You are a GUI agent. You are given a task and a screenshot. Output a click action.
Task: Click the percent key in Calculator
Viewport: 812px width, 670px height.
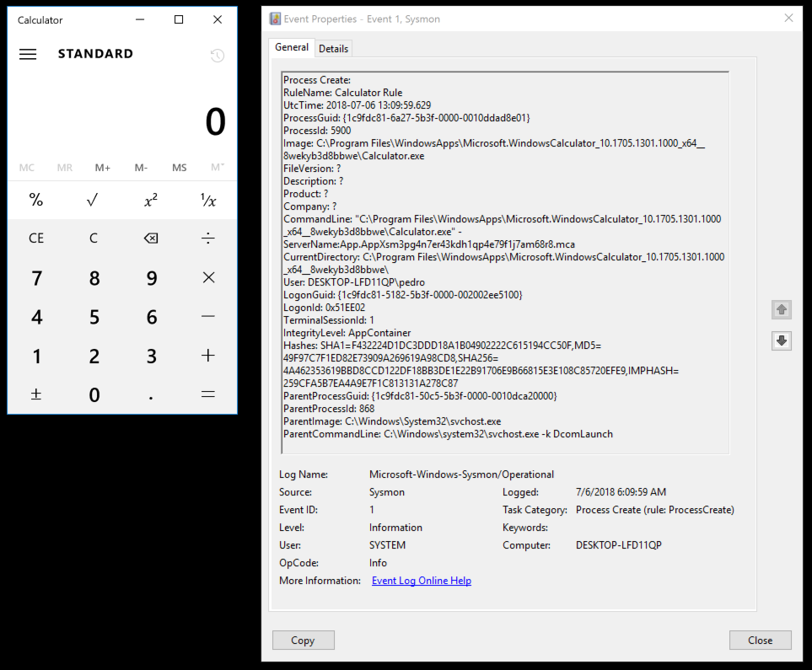35,200
